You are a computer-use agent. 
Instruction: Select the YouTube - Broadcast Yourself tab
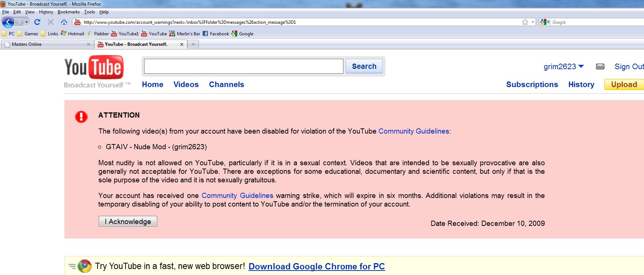pos(140,44)
